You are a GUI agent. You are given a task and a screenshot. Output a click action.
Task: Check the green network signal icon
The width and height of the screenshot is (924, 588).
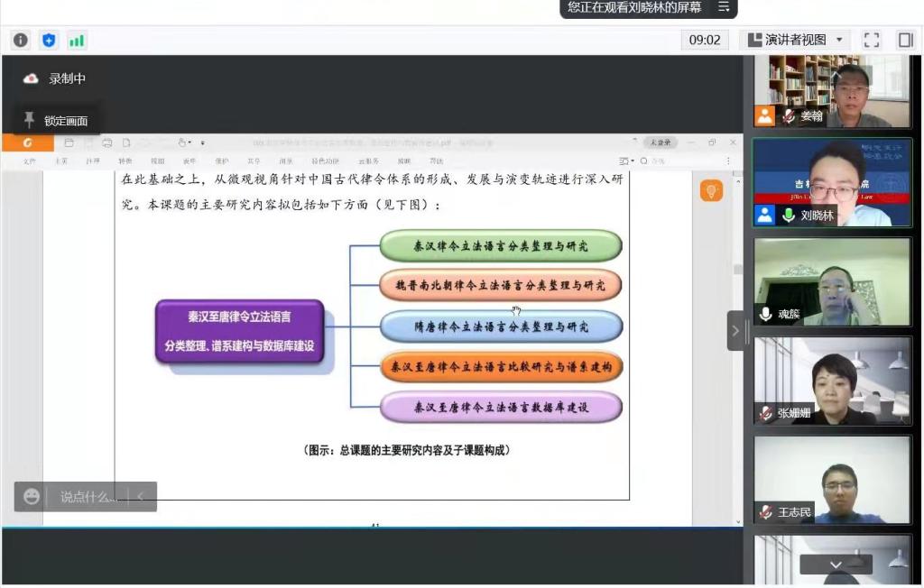77,40
